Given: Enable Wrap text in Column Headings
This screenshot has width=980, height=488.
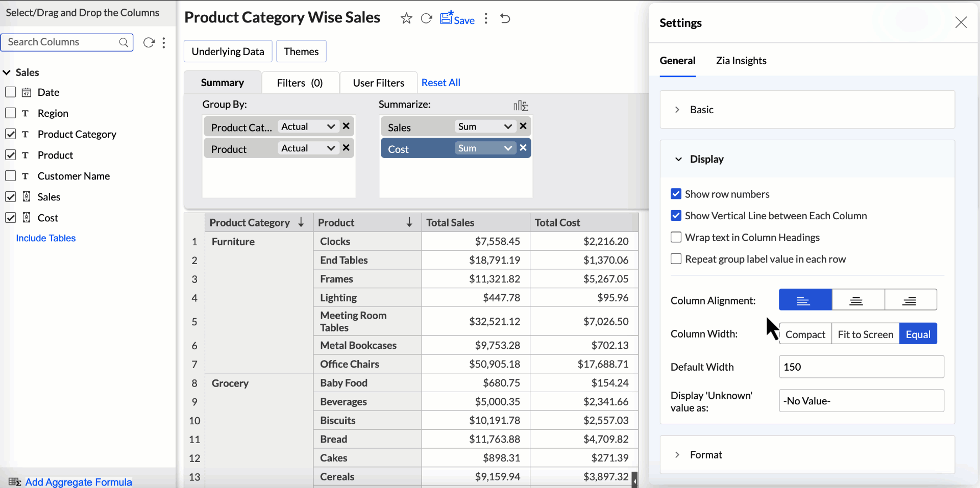Looking at the screenshot, I should [x=676, y=237].
